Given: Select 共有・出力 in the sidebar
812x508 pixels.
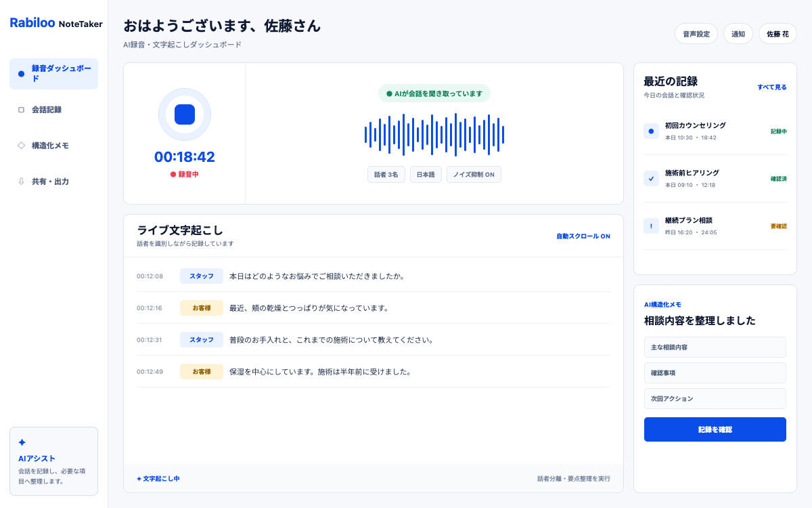Looking at the screenshot, I should (53, 182).
